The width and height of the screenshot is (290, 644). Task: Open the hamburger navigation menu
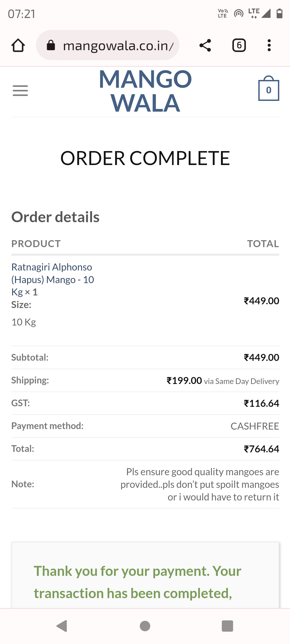pyautogui.click(x=20, y=91)
